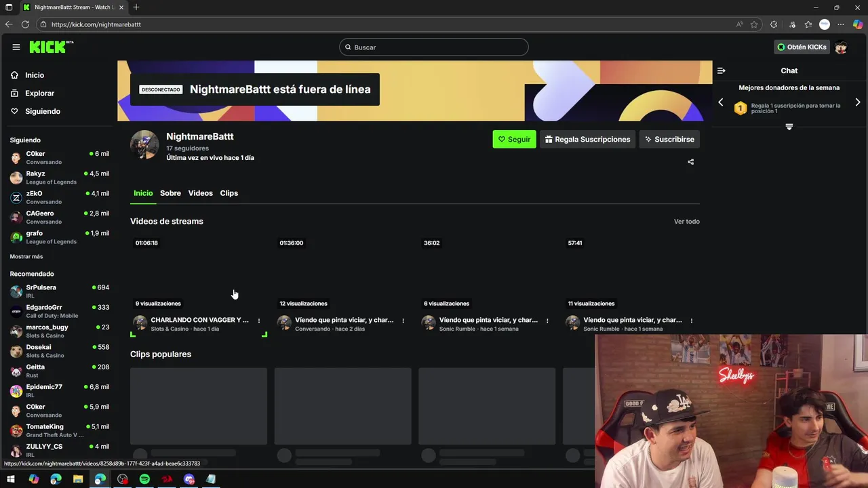
Task: Open Copilot icon in Edge toolbar
Action: coord(858,24)
